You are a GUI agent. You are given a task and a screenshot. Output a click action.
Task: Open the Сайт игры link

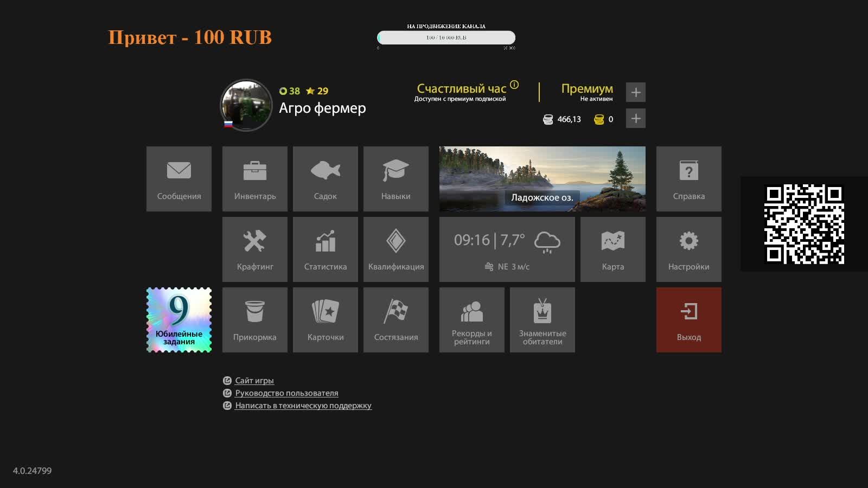tap(254, 381)
